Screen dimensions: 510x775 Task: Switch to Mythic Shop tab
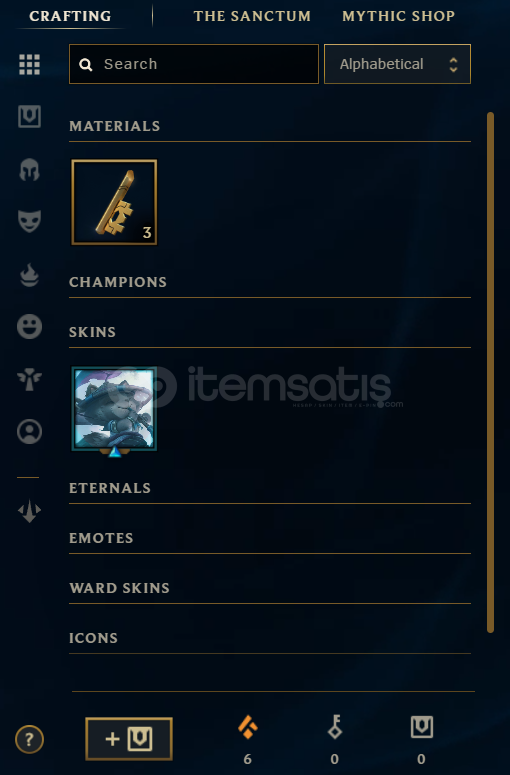point(398,16)
